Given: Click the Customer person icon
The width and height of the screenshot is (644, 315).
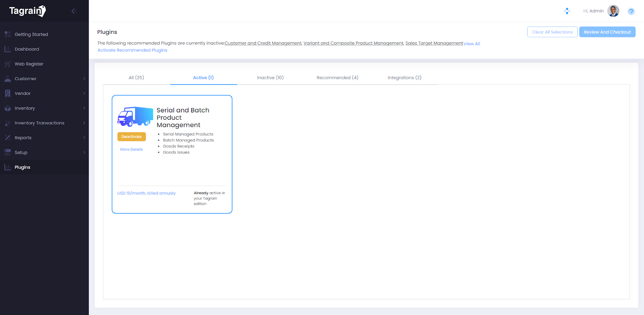Looking at the screenshot, I should [8, 79].
